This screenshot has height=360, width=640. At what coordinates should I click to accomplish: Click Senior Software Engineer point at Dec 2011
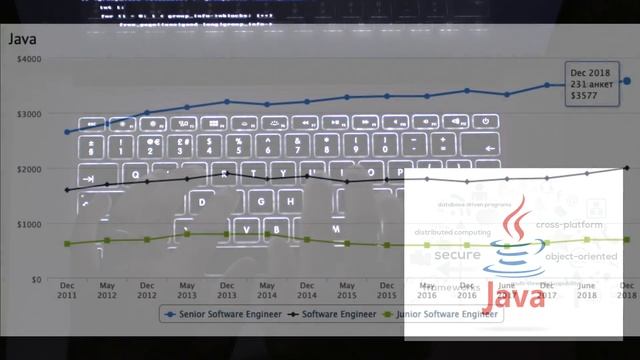[67, 132]
